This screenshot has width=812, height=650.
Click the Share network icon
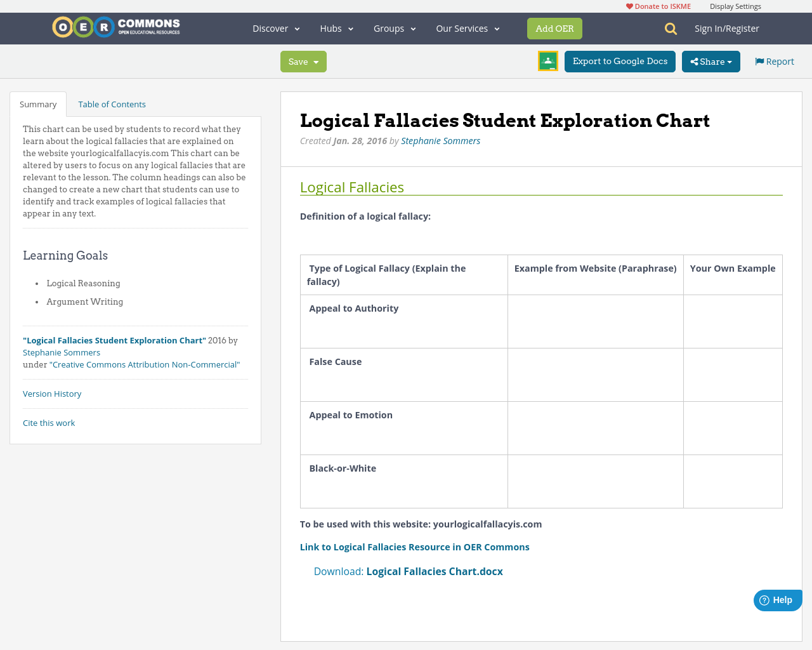694,62
